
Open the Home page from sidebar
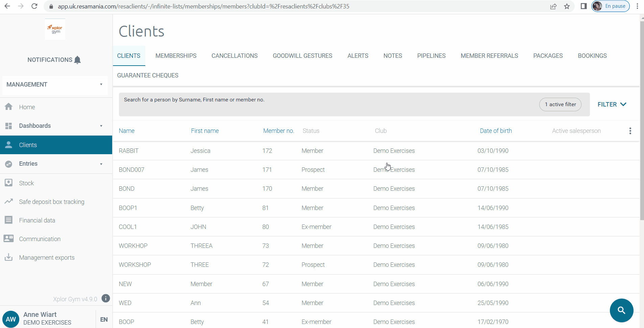pos(27,107)
